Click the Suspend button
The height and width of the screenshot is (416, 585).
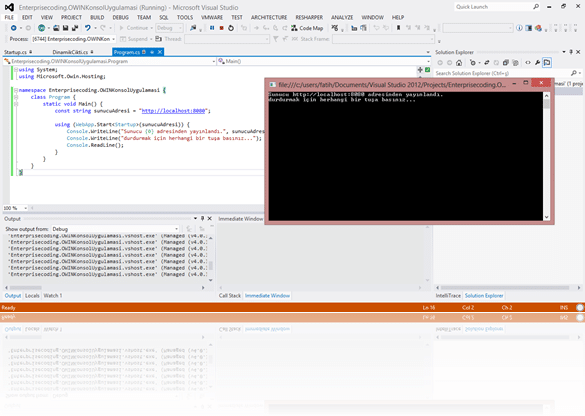(135, 39)
